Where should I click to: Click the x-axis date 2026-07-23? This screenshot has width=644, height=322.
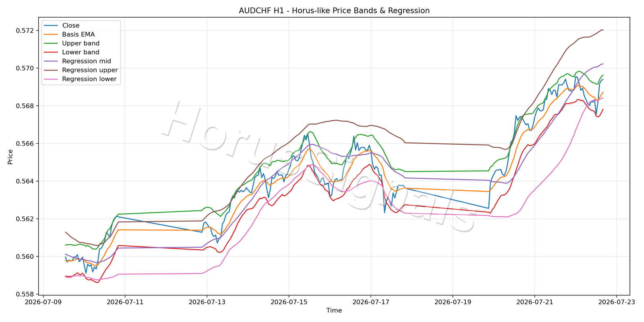point(617,301)
